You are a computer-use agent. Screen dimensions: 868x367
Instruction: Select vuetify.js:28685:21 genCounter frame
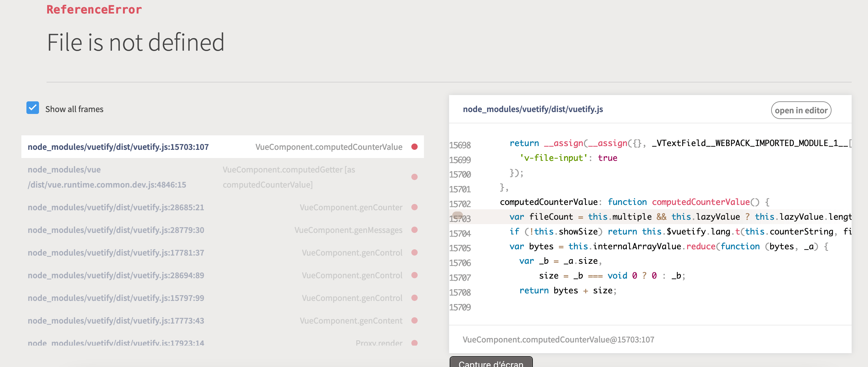pos(116,207)
